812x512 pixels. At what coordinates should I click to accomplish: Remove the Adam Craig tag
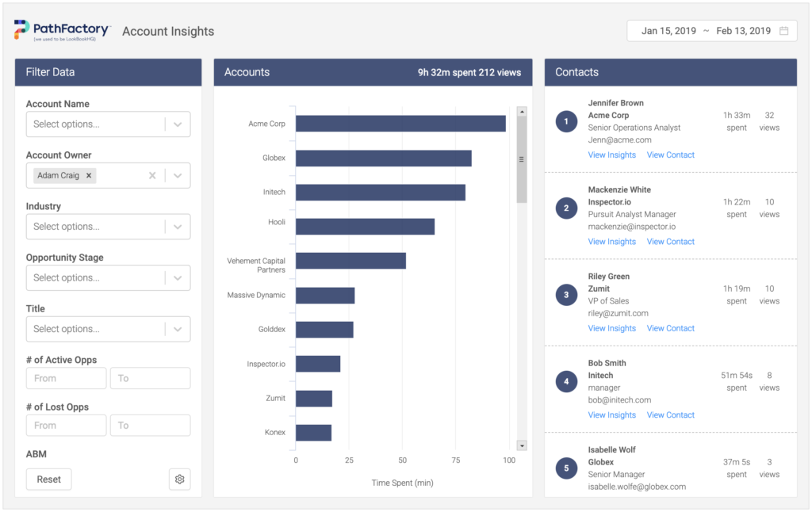pos(89,176)
